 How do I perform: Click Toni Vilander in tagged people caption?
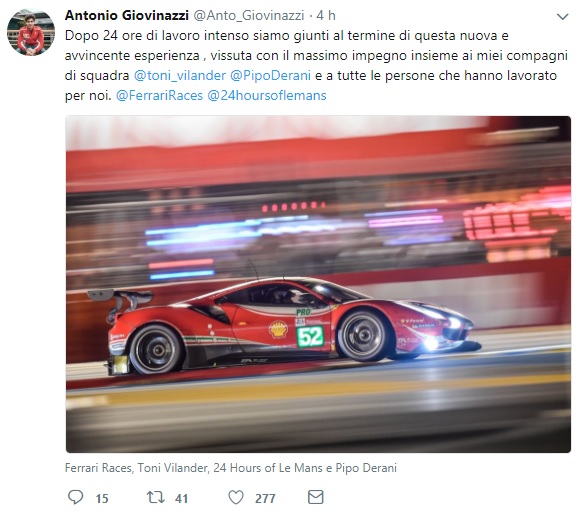172,468
